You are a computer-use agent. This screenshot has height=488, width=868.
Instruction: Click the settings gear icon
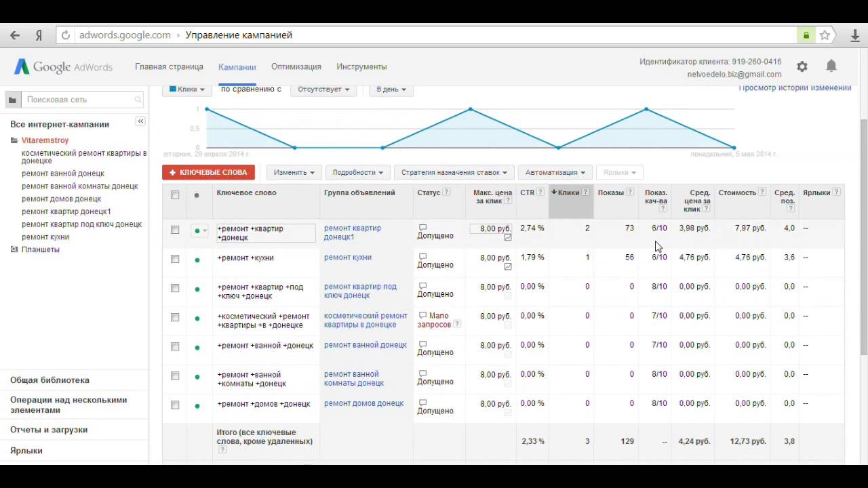802,66
